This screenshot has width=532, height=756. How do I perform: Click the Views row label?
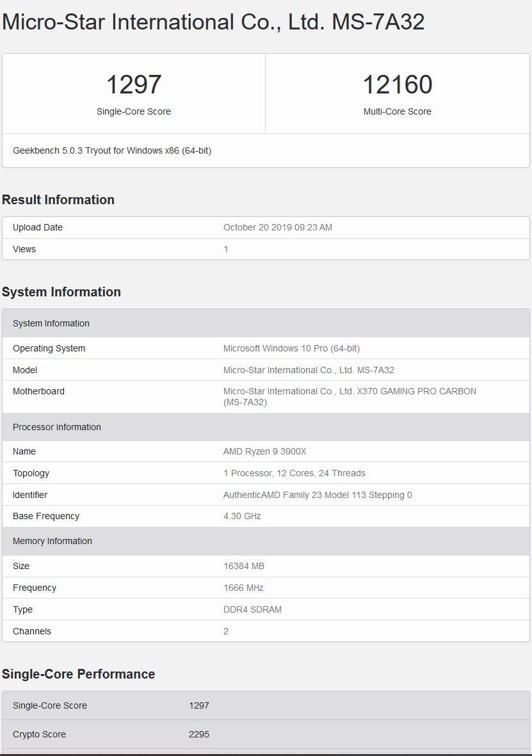coord(24,249)
